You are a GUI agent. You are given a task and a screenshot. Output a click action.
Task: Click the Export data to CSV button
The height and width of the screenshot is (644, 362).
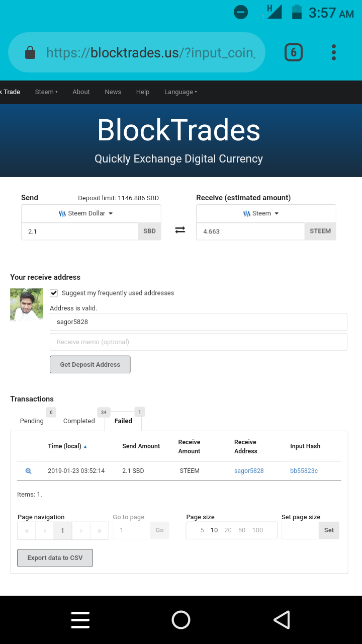tap(55, 558)
